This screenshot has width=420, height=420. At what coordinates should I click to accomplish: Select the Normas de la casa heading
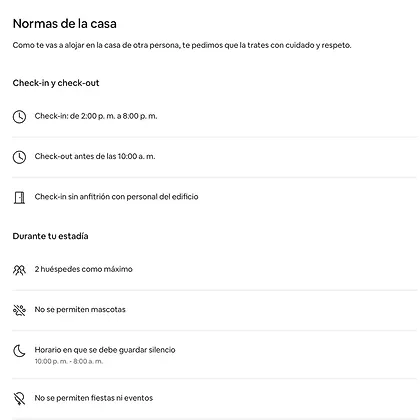(65, 24)
